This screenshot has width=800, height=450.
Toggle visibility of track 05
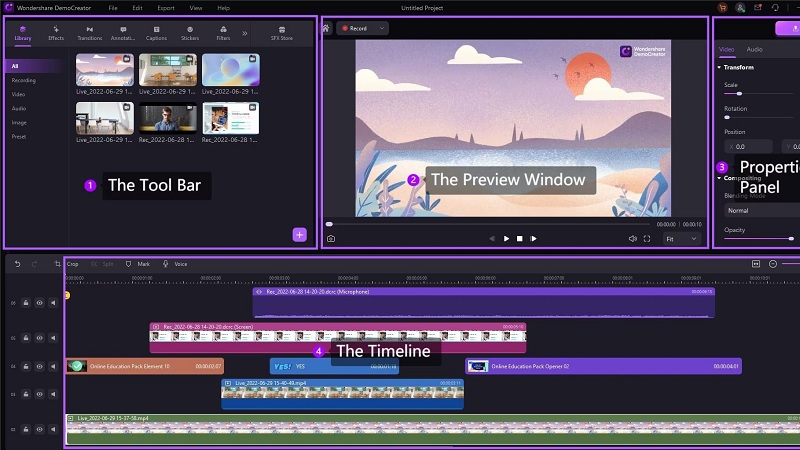coord(39,338)
